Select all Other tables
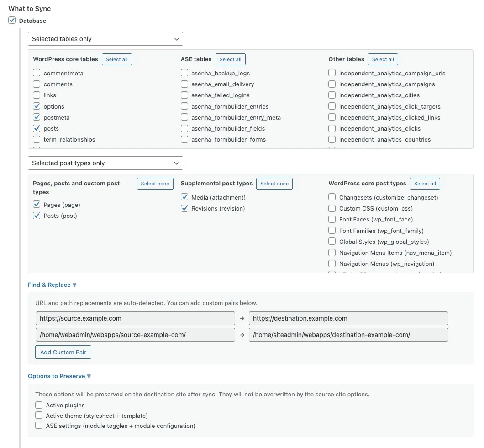This screenshot has width=484, height=448. pos(383,59)
